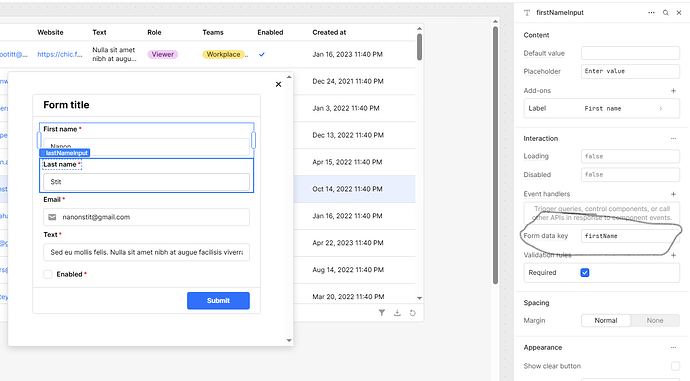The image size is (690, 381).
Task: Click the Submit button
Action: tap(218, 300)
